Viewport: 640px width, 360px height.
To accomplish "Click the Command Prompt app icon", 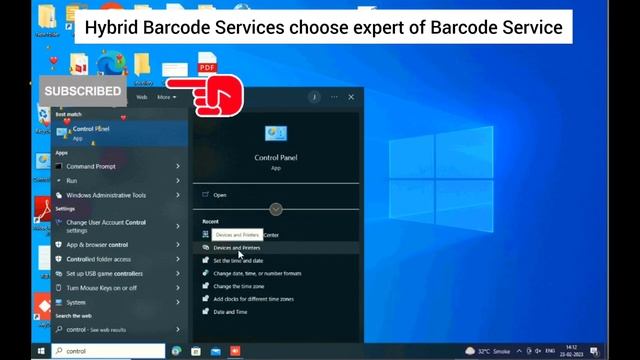I will 59,167.
